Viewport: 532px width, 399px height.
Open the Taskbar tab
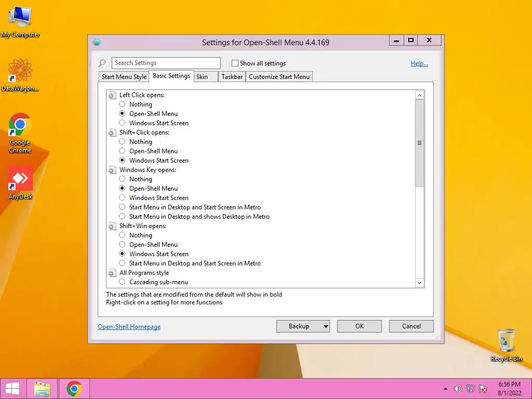pos(232,77)
